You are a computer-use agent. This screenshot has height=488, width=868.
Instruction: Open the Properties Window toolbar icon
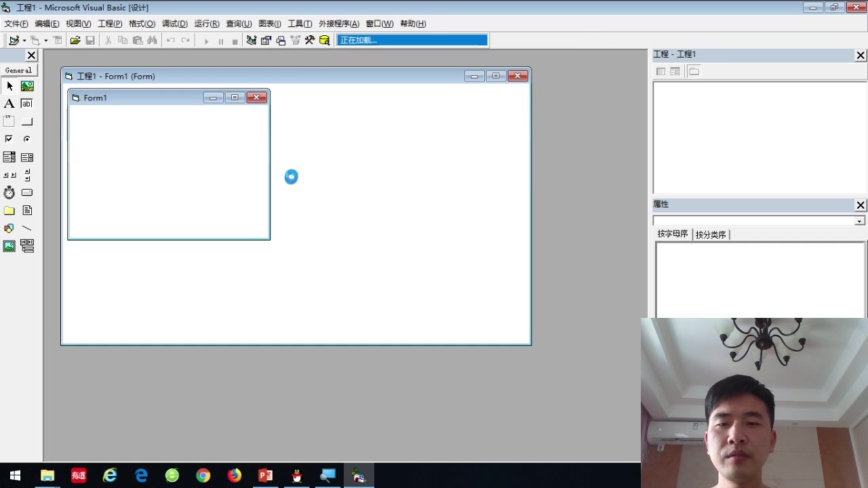coord(267,41)
